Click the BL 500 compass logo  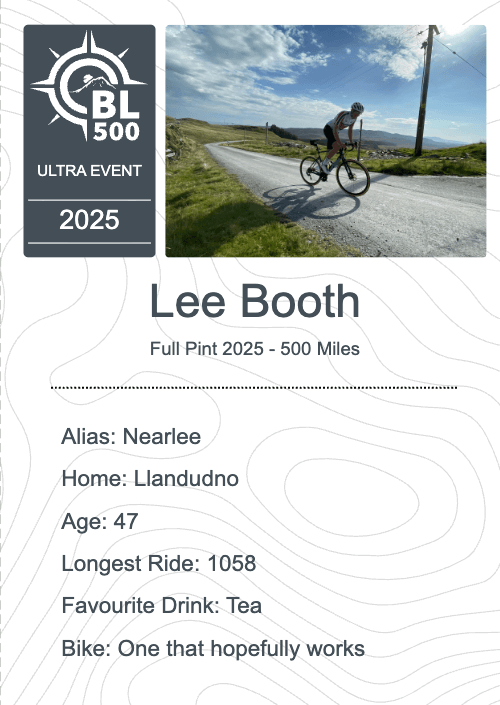tap(89, 85)
